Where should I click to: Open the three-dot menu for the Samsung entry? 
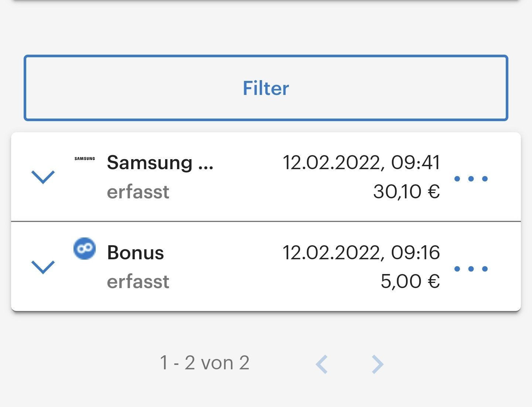(x=471, y=179)
